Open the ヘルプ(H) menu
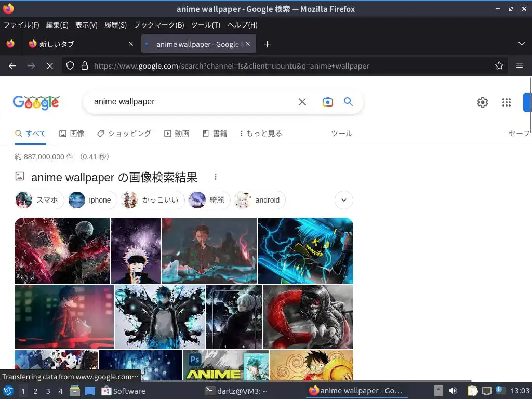The height and width of the screenshot is (399, 532). [242, 25]
